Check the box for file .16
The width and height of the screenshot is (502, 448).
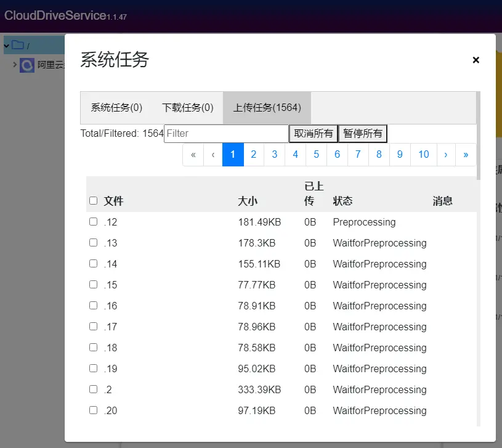coord(93,306)
